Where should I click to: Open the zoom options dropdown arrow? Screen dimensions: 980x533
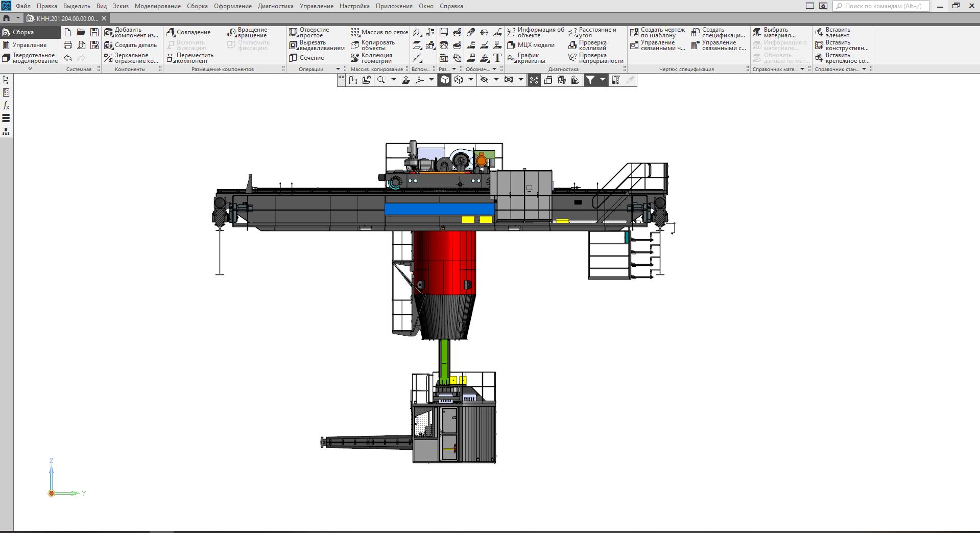[393, 80]
